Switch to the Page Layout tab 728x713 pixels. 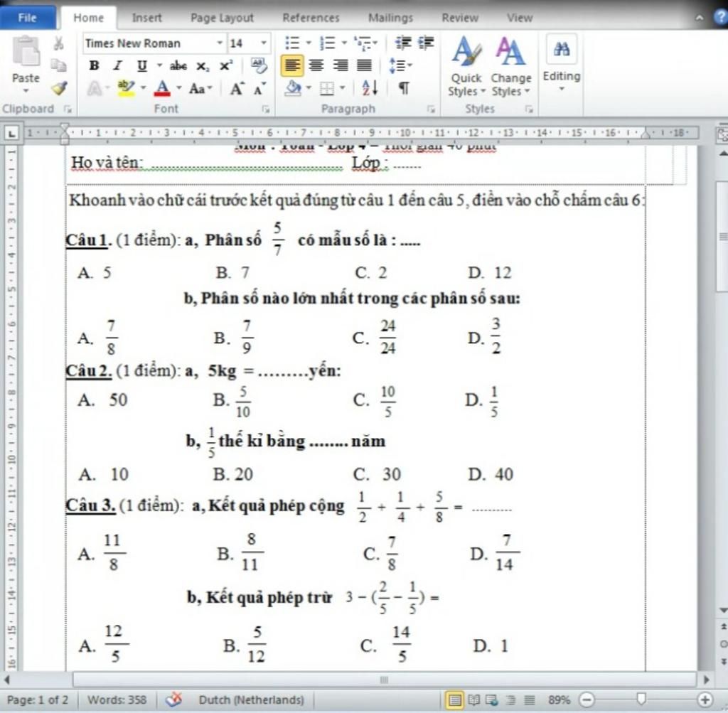point(222,18)
